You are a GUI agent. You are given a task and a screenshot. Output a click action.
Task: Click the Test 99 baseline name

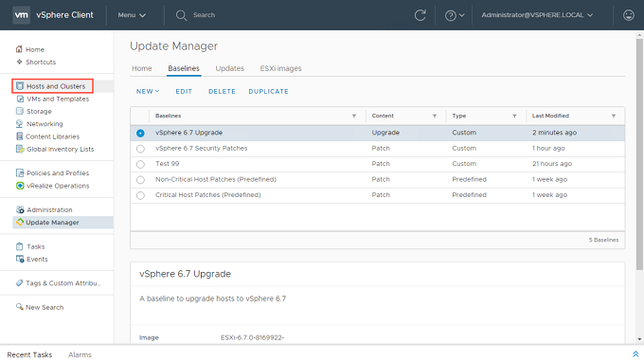(x=168, y=164)
